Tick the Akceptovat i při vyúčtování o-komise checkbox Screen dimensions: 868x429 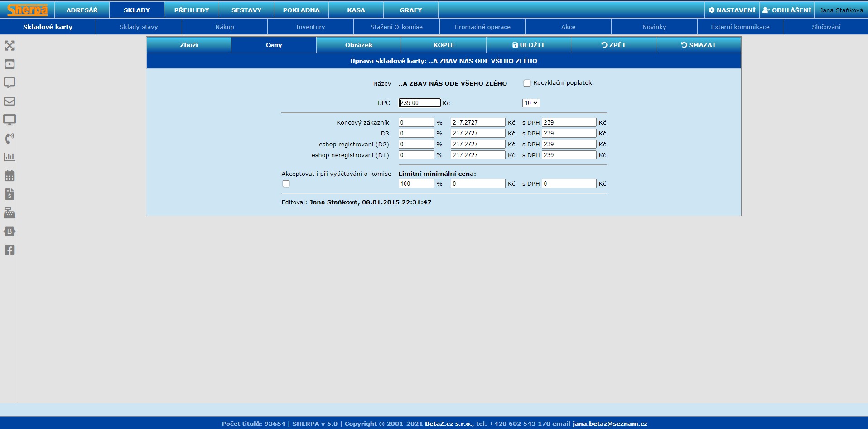tap(286, 184)
